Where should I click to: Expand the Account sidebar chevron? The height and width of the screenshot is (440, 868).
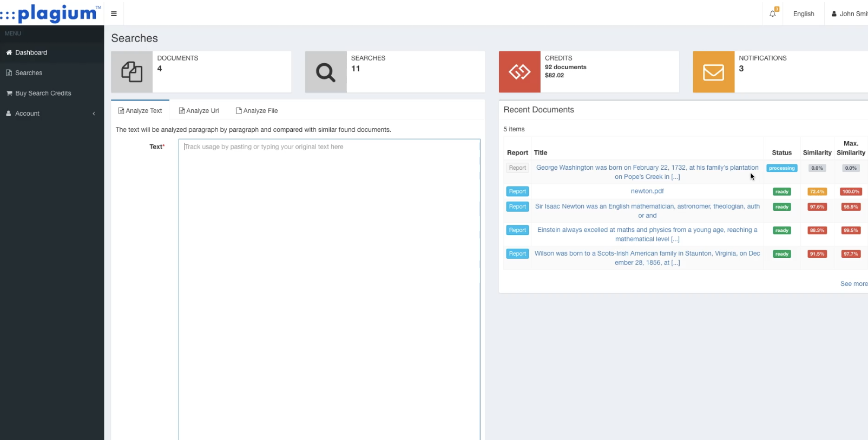point(94,114)
